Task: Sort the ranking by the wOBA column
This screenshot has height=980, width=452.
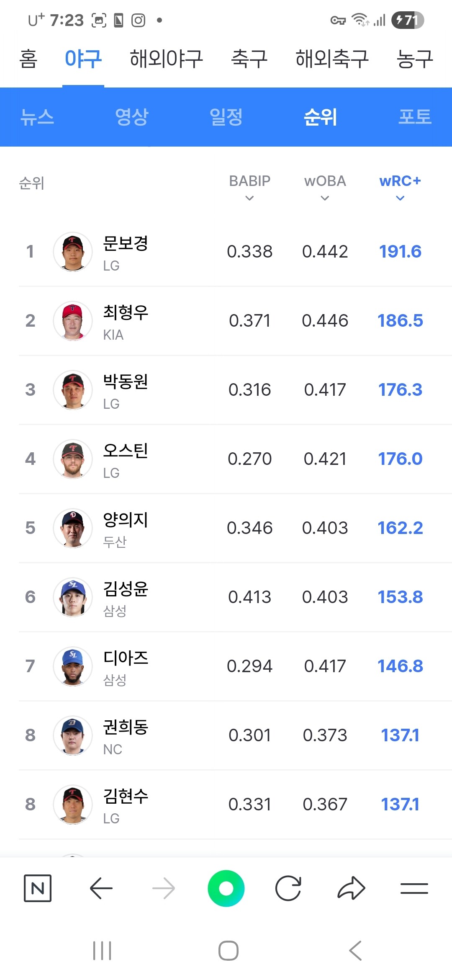Action: (x=325, y=187)
